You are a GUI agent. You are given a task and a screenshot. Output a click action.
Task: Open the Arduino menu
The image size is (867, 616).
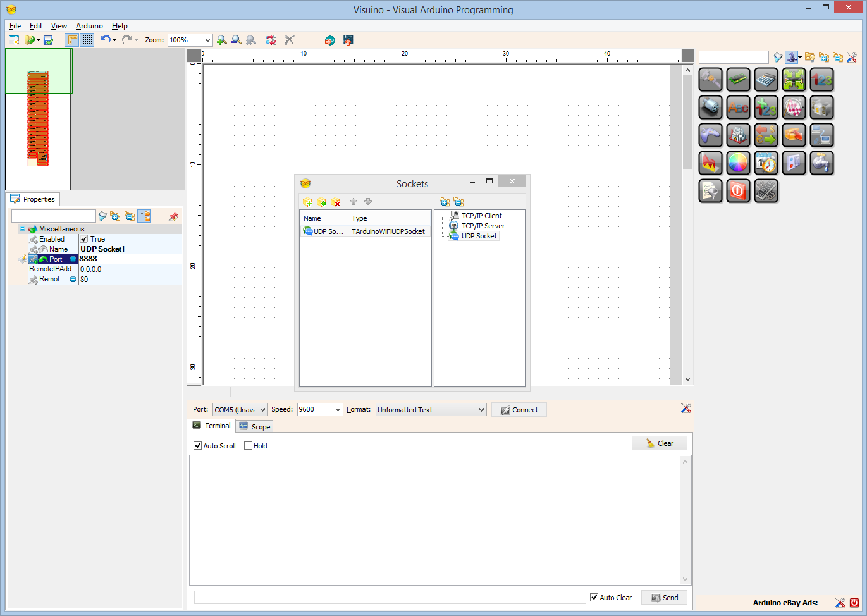tap(89, 26)
